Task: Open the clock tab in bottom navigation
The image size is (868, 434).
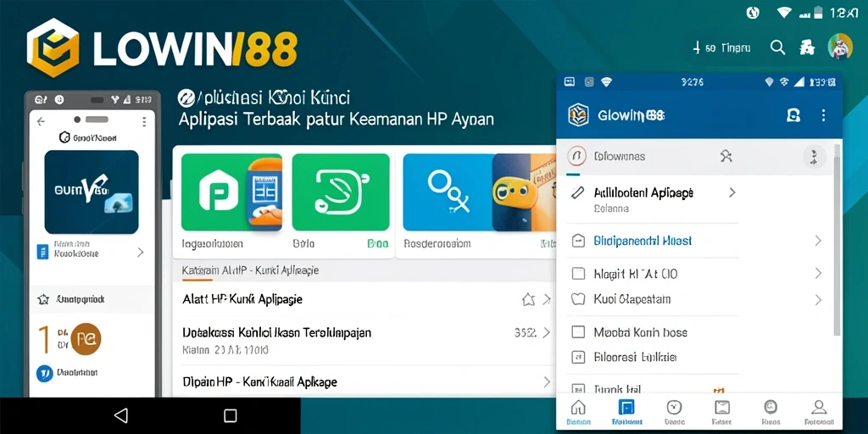Action: point(674,413)
